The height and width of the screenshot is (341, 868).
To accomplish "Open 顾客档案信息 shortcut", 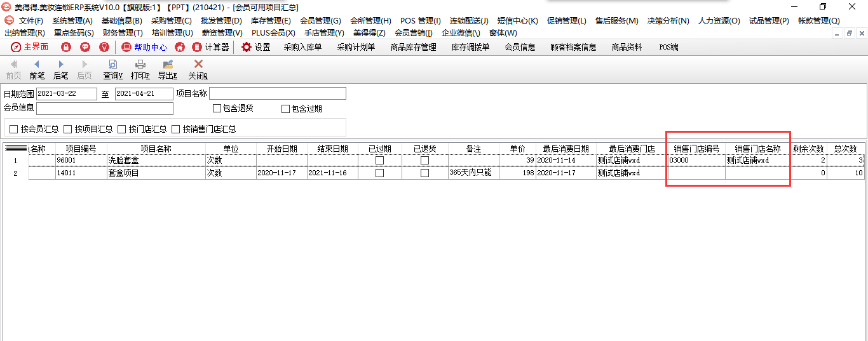I will (x=573, y=47).
